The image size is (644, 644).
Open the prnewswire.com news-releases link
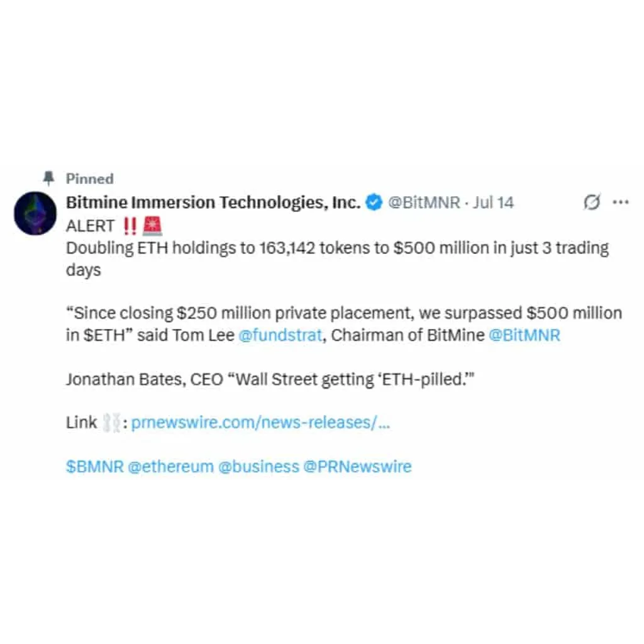coord(260,423)
